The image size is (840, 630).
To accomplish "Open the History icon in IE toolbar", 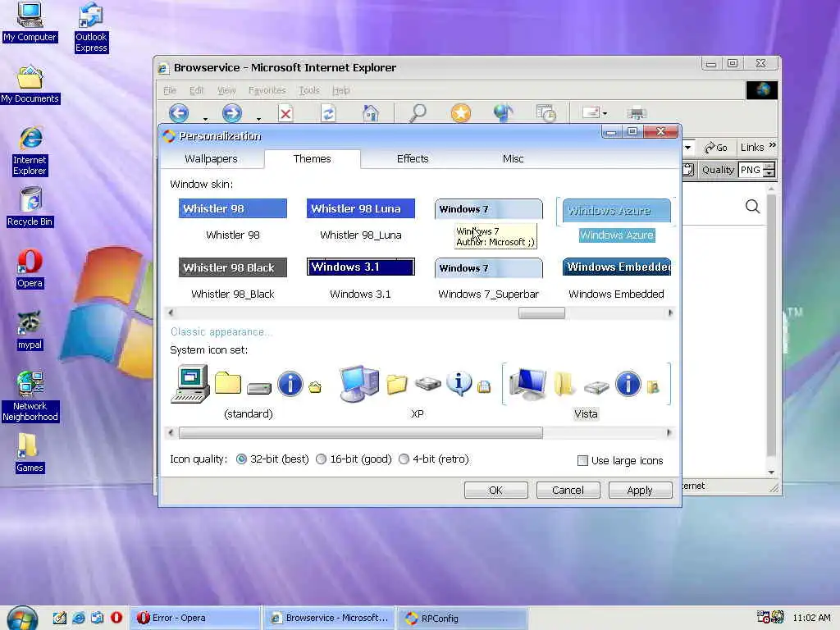I will tap(546, 113).
